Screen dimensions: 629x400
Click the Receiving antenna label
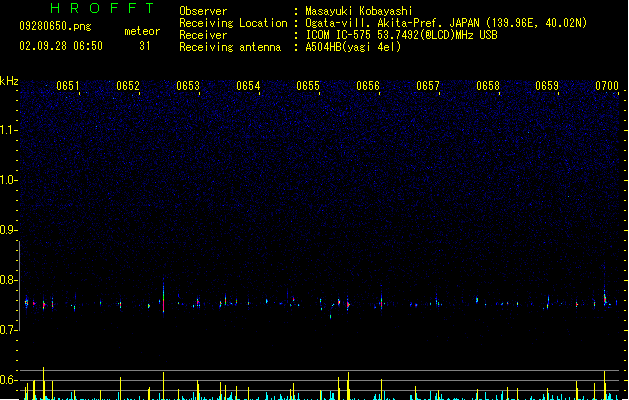(x=230, y=47)
